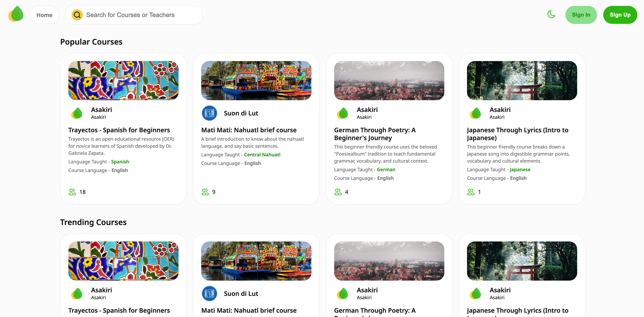Click Asakiri teacher name on Popular Trayectos card
644x317 pixels.
tap(102, 110)
